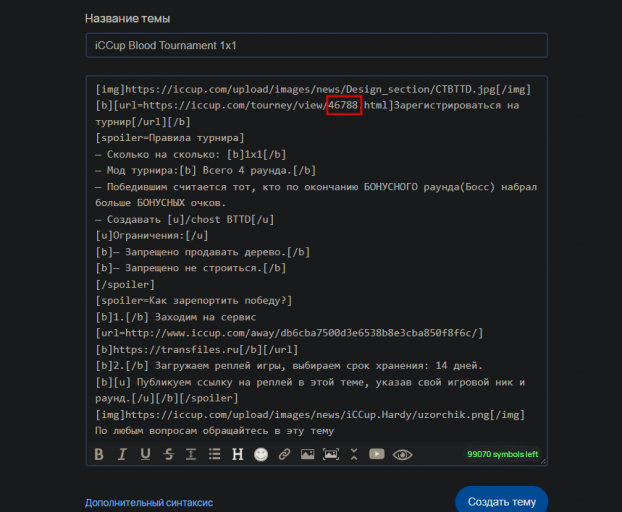622x512 pixels.
Task: Apply italic formatting with the I icon
Action: click(122, 454)
